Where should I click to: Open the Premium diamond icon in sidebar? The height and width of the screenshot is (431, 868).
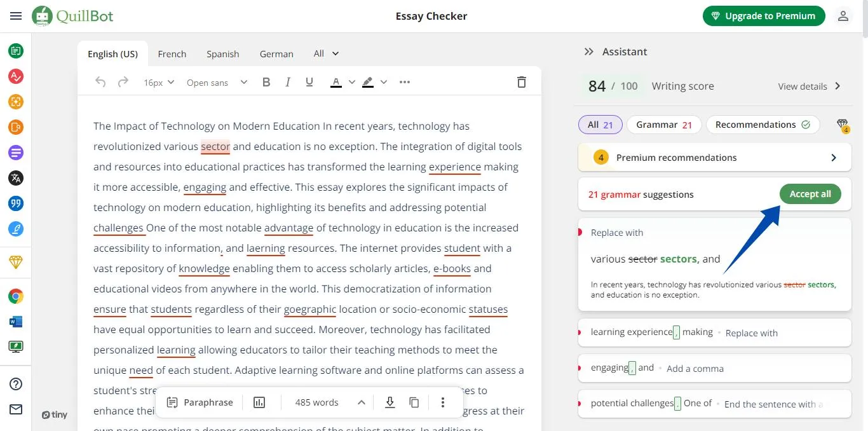click(x=16, y=262)
